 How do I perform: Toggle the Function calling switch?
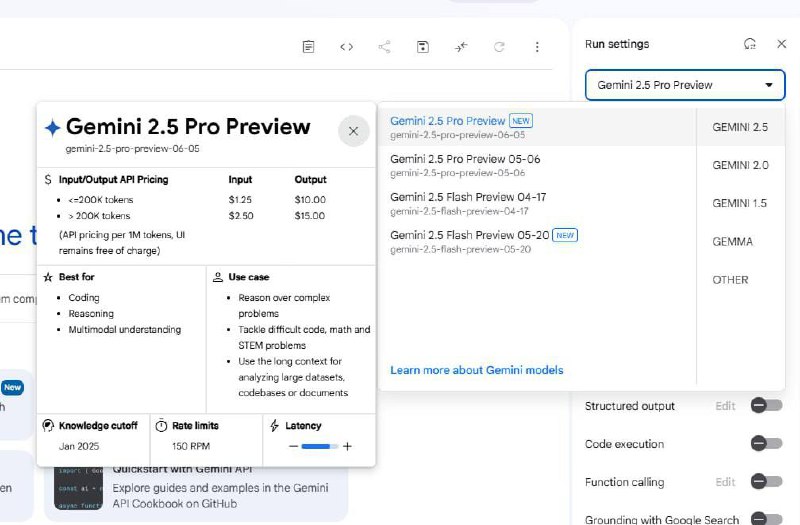pos(766,481)
